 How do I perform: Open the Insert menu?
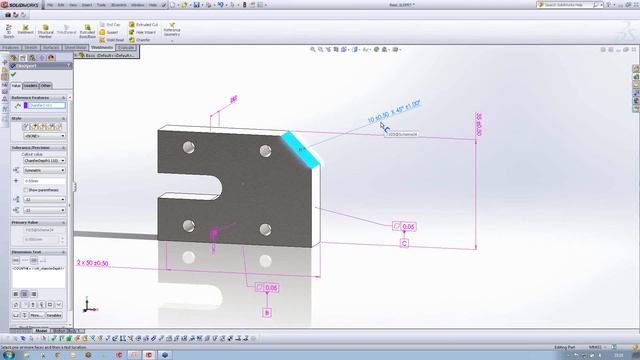point(87,5)
